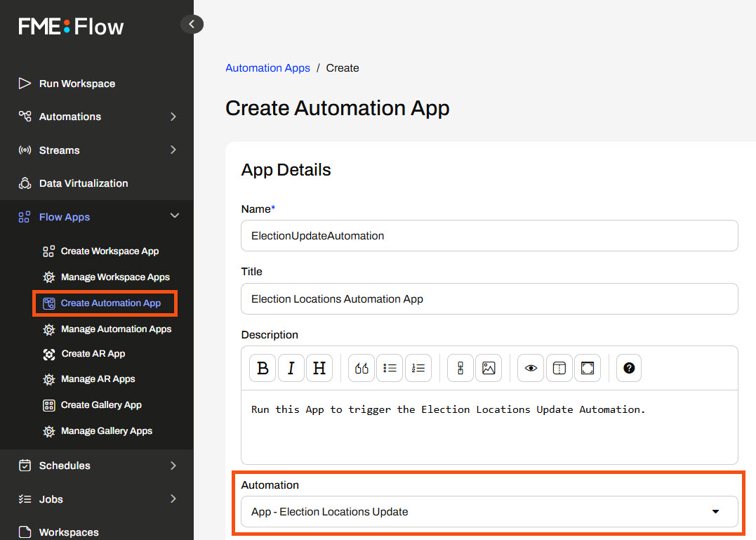Select the Flow Apps menu item
756x540 pixels.
point(65,217)
